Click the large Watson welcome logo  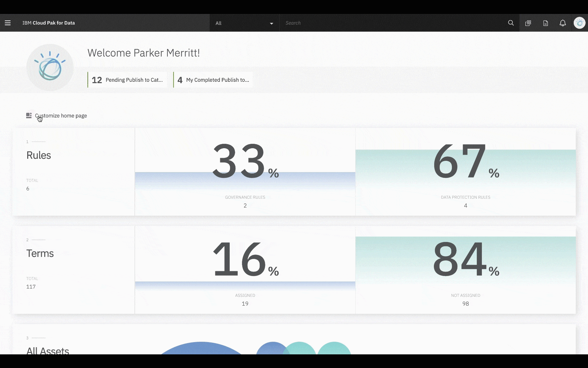point(50,67)
